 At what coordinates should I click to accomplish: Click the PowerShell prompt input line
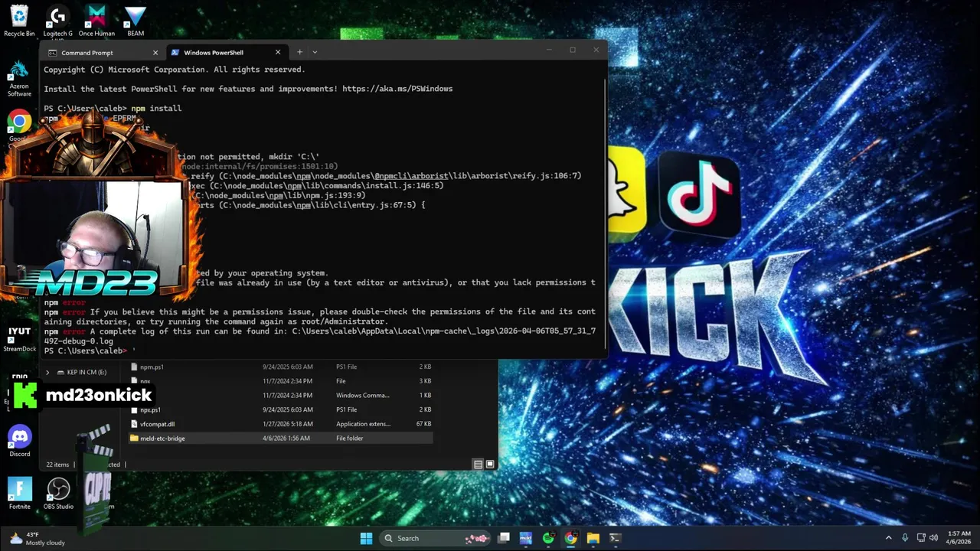point(322,350)
